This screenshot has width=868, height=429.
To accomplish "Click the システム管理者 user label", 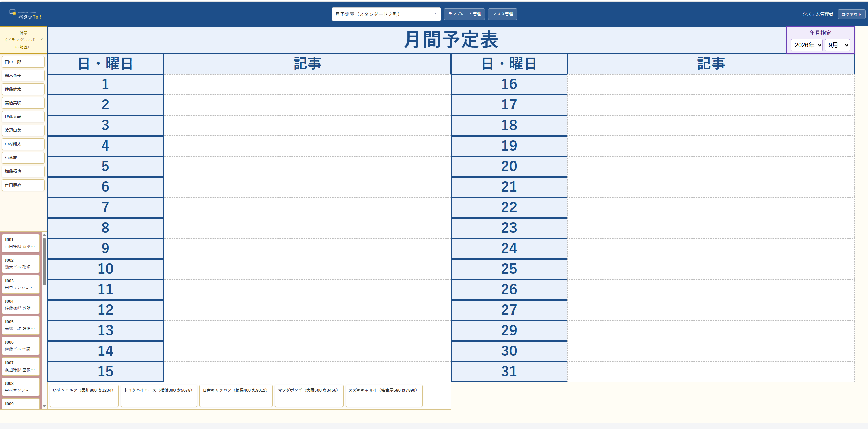I will tap(818, 14).
